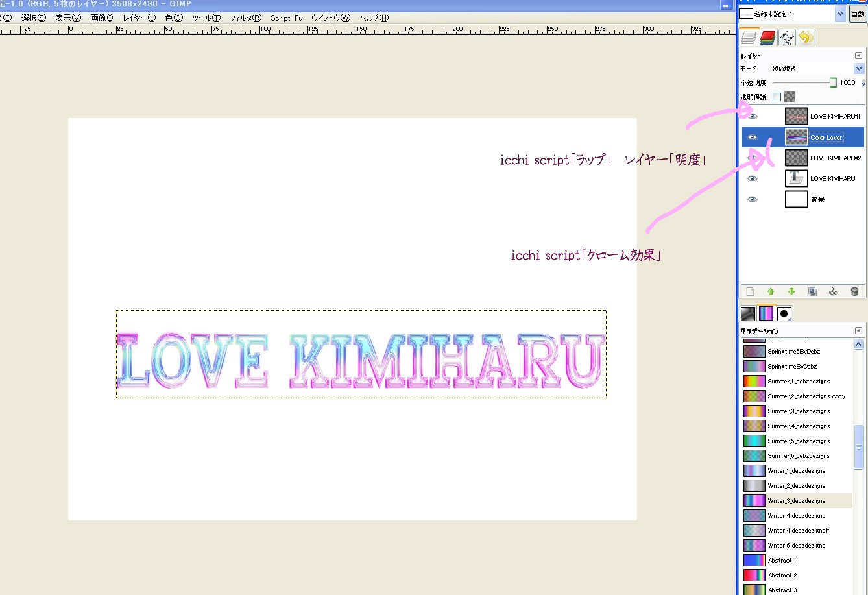Hide the Color Layer using its eye icon
868x595 pixels.
[753, 137]
